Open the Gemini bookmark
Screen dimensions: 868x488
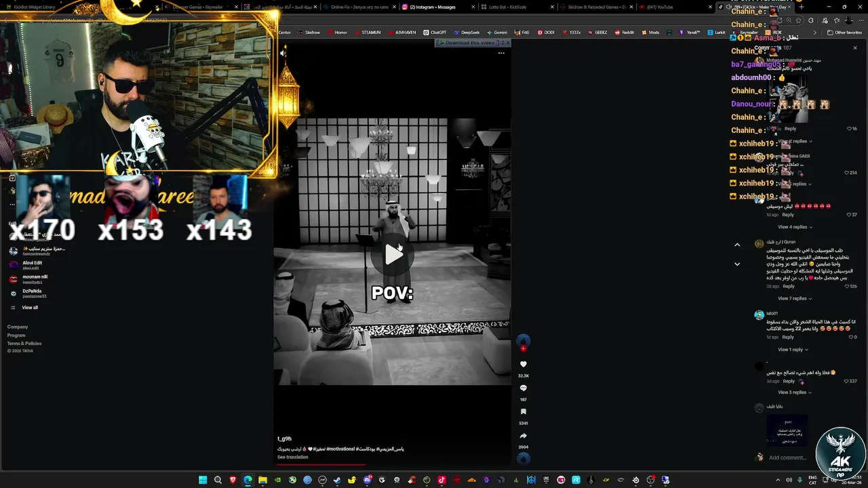pos(496,33)
